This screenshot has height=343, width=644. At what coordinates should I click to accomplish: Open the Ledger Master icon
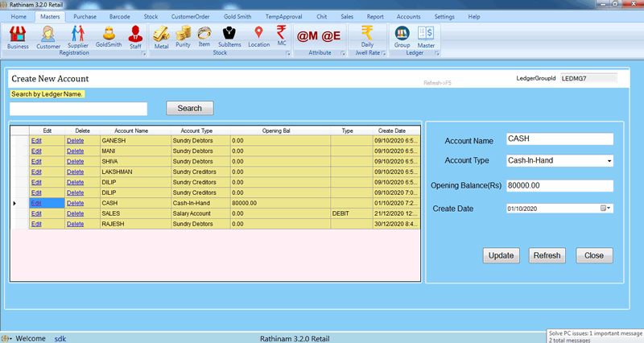(x=426, y=37)
